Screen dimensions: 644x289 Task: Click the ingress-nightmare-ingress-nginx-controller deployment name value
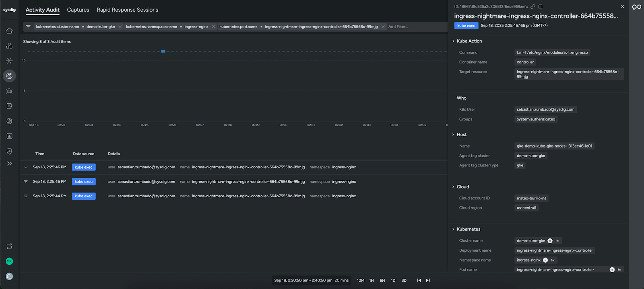[555, 250]
